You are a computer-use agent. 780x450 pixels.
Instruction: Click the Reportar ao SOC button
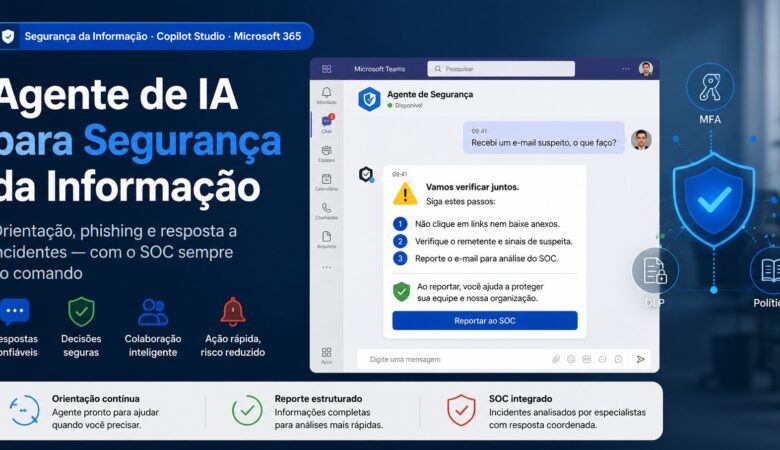pos(485,321)
